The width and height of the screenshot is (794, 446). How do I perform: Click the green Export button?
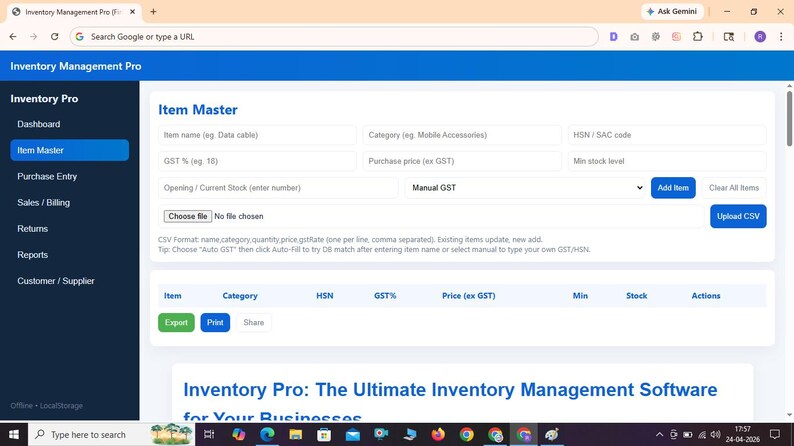click(x=176, y=322)
